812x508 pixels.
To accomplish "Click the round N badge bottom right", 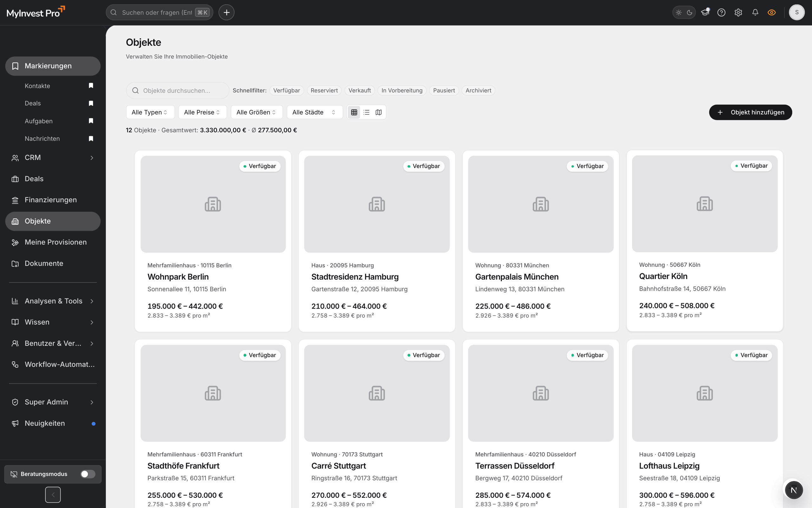I will [794, 490].
